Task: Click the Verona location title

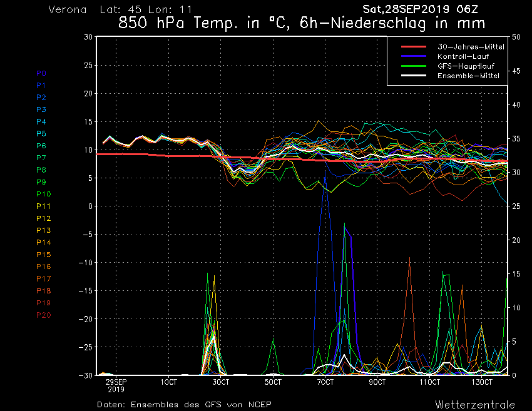Action: click(68, 9)
